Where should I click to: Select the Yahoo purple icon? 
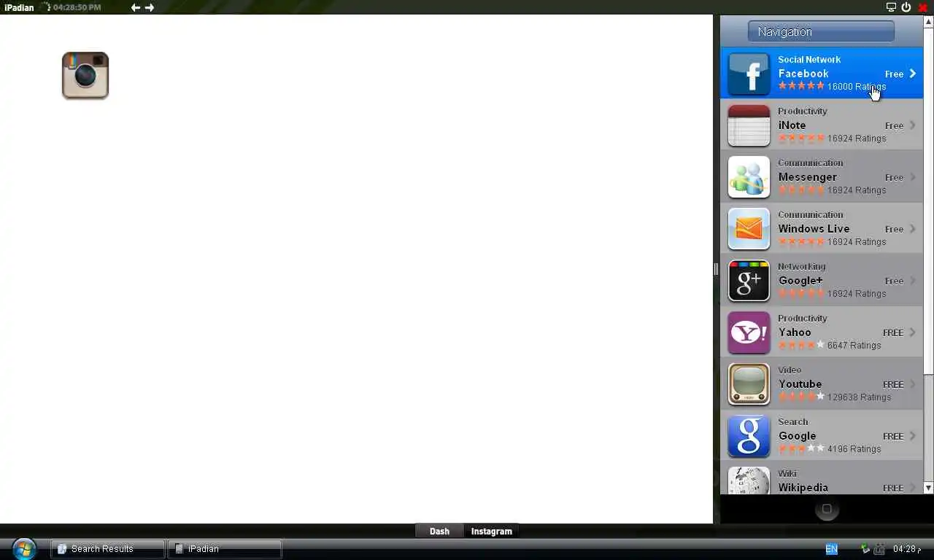click(x=749, y=332)
